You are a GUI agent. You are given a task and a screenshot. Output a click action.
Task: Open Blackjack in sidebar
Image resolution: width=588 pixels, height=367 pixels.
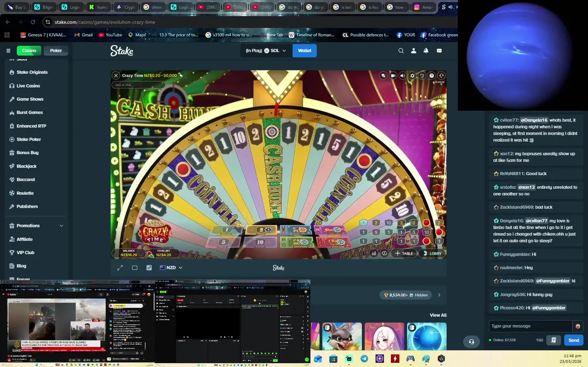pyautogui.click(x=26, y=166)
